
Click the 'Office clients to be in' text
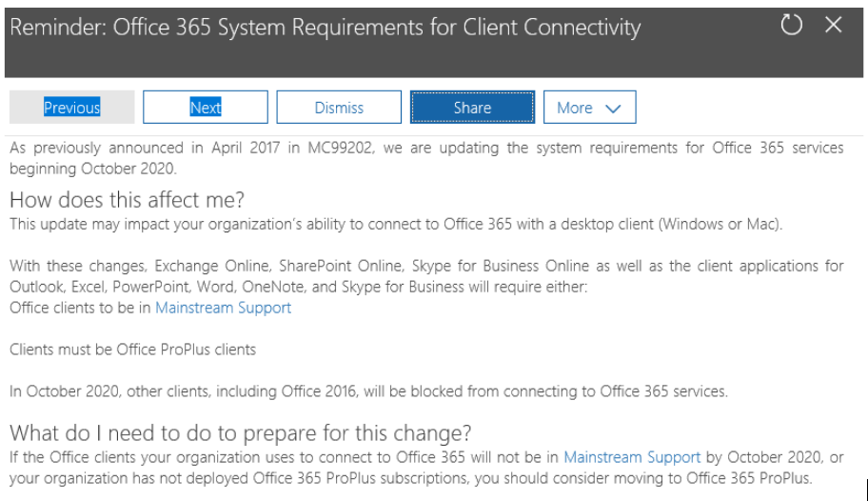[81, 308]
